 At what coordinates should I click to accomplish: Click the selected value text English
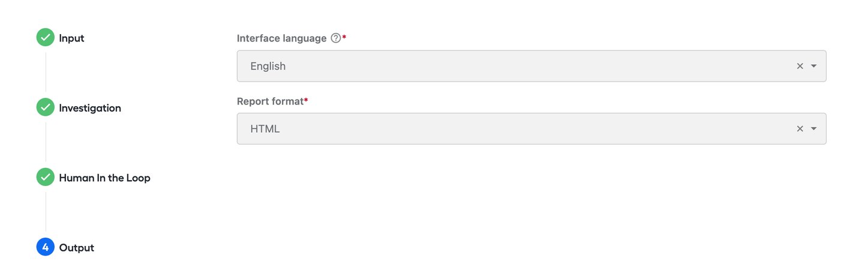click(268, 66)
